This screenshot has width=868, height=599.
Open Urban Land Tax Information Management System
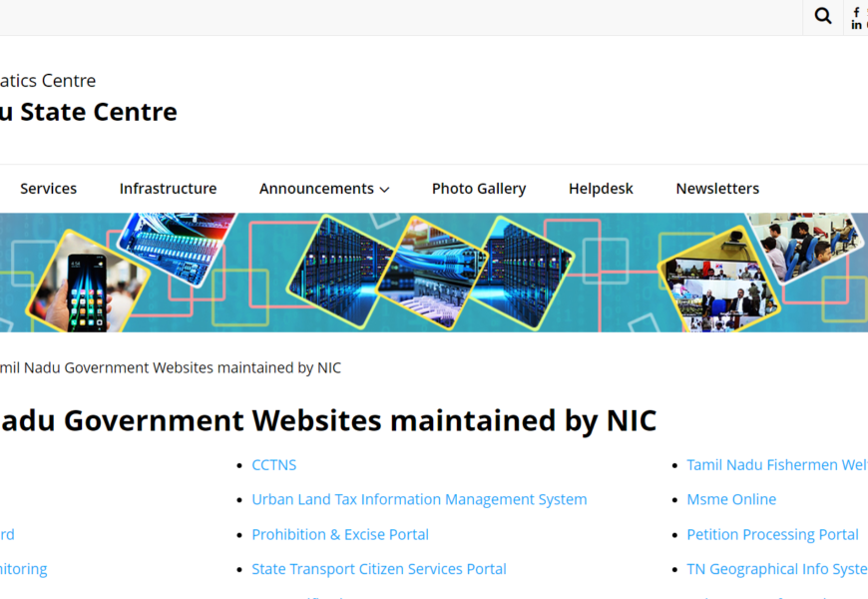click(x=419, y=499)
